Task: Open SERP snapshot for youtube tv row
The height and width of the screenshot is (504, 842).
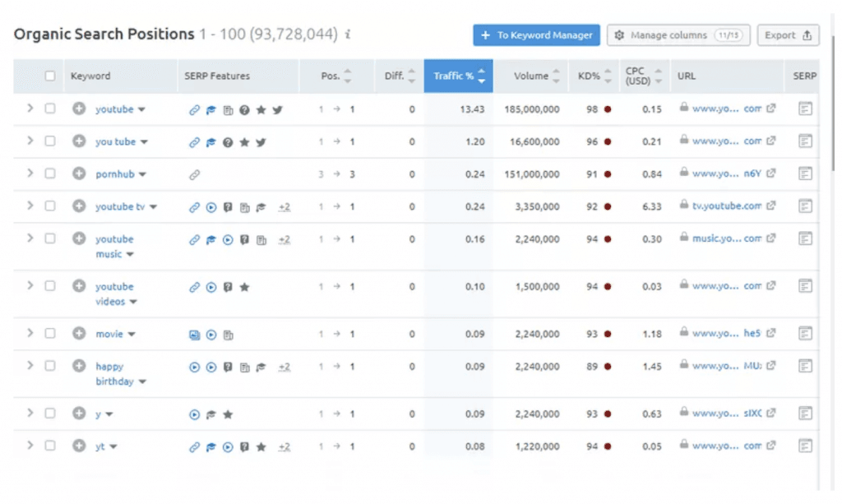Action: pos(805,206)
